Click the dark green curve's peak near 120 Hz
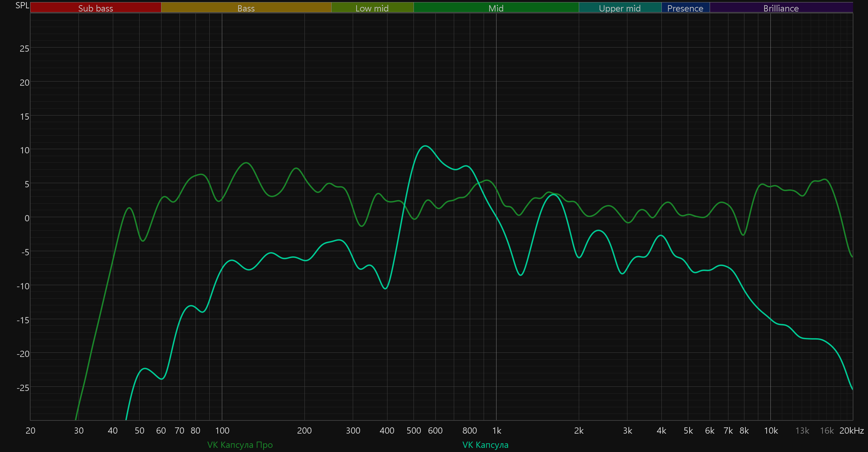Viewport: 868px width, 452px height. pos(246,163)
